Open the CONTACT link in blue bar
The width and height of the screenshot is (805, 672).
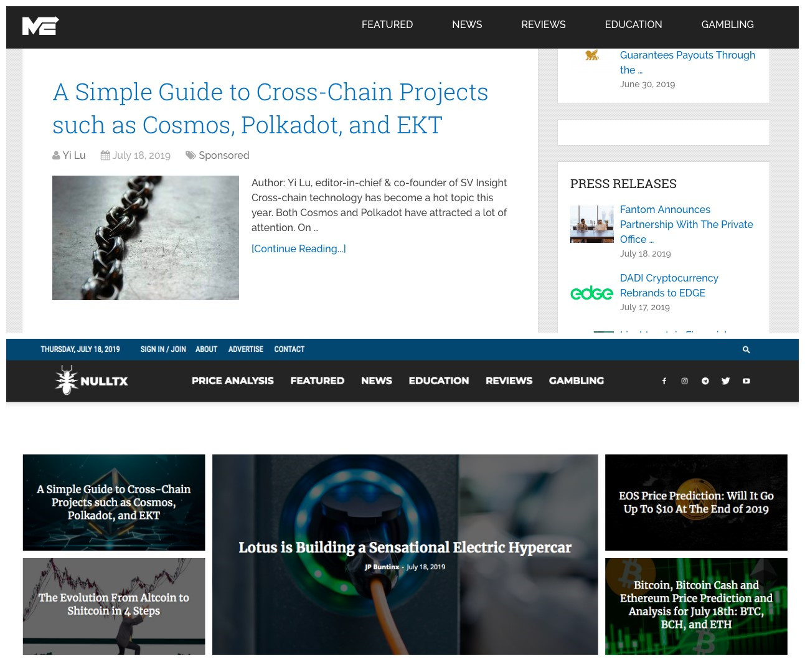coord(290,349)
